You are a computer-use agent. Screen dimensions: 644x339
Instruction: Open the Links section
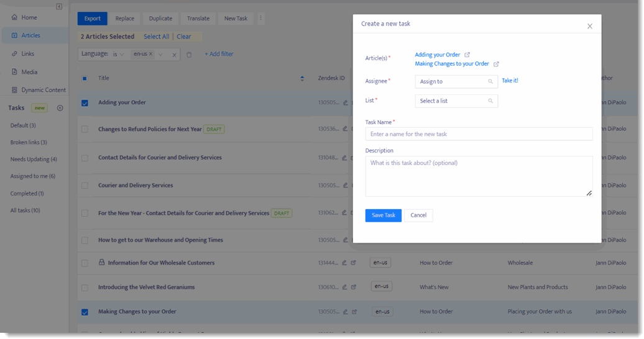point(24,53)
